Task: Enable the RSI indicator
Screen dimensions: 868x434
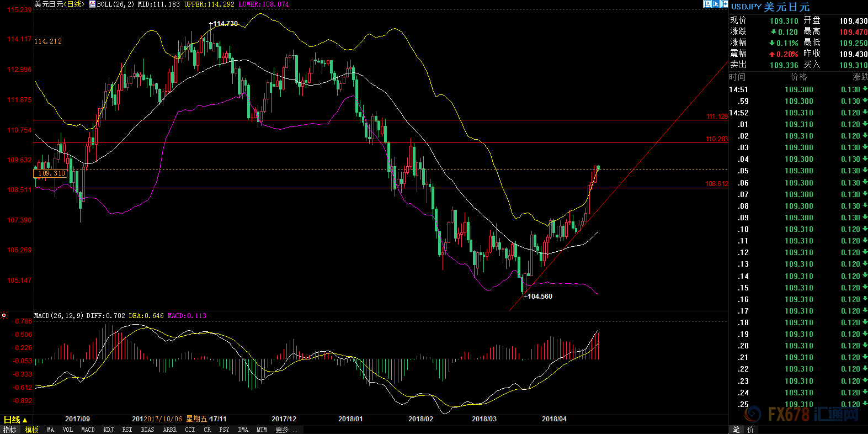Action: click(127, 430)
